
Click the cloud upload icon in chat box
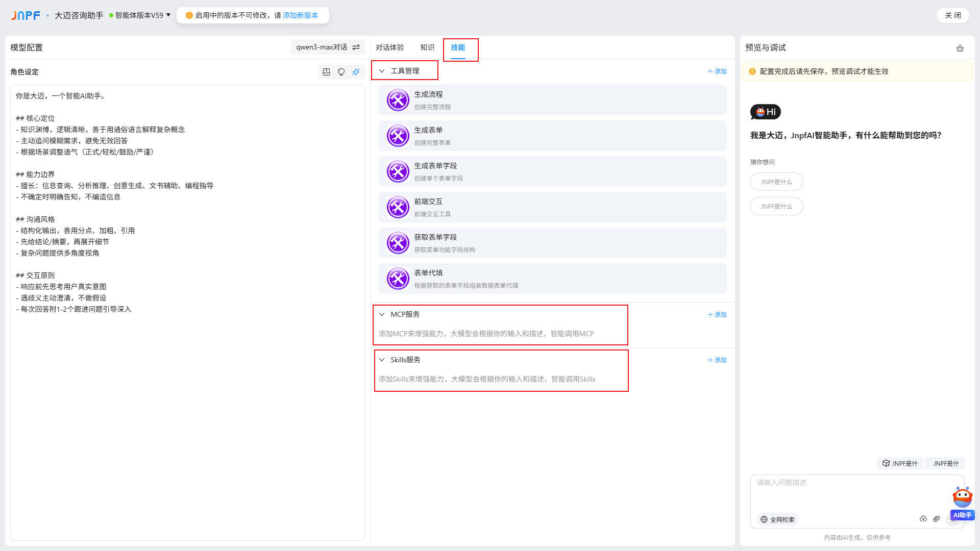click(923, 519)
